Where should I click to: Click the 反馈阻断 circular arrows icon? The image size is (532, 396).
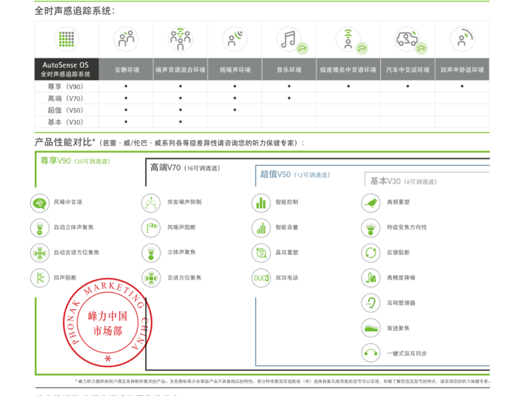[x=371, y=253]
